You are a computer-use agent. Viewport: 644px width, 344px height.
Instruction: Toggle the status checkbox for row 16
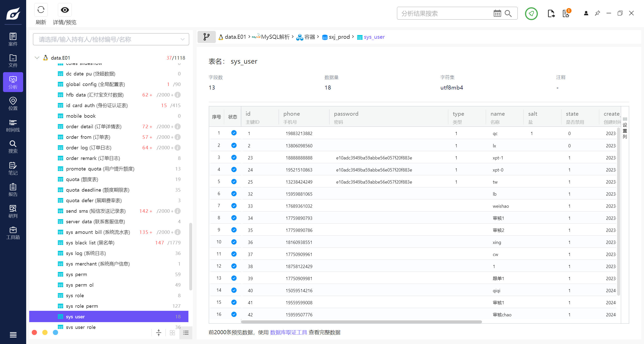234,314
